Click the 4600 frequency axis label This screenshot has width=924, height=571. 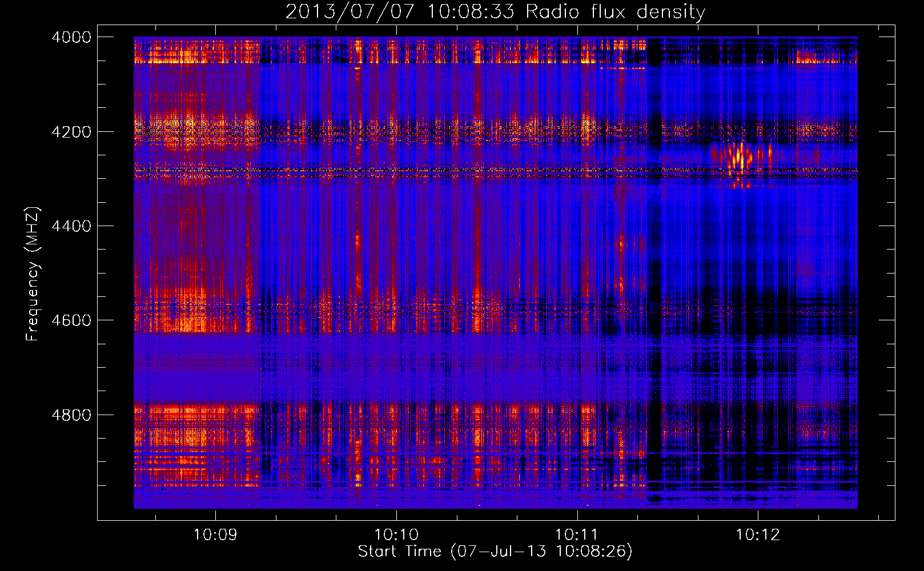[71, 320]
